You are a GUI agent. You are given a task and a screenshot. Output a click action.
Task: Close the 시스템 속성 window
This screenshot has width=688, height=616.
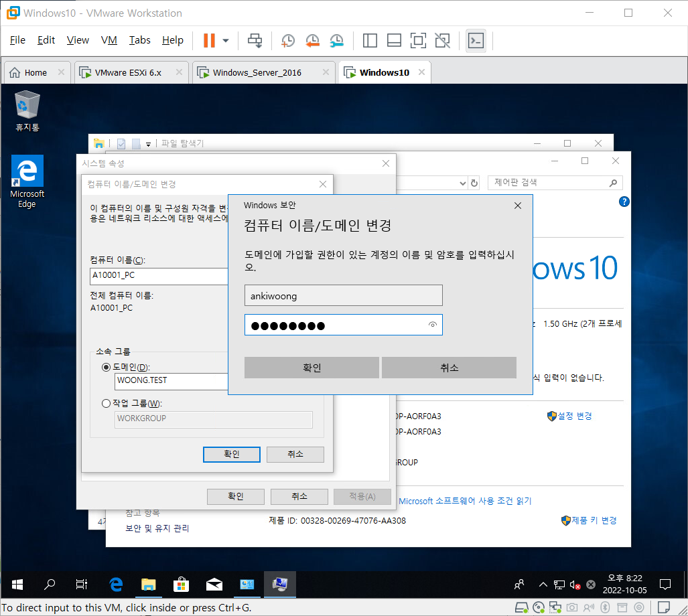(386, 163)
